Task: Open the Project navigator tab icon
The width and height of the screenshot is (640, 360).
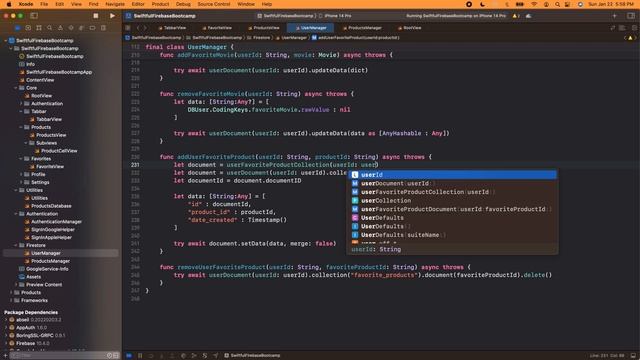Action: (x=18, y=28)
